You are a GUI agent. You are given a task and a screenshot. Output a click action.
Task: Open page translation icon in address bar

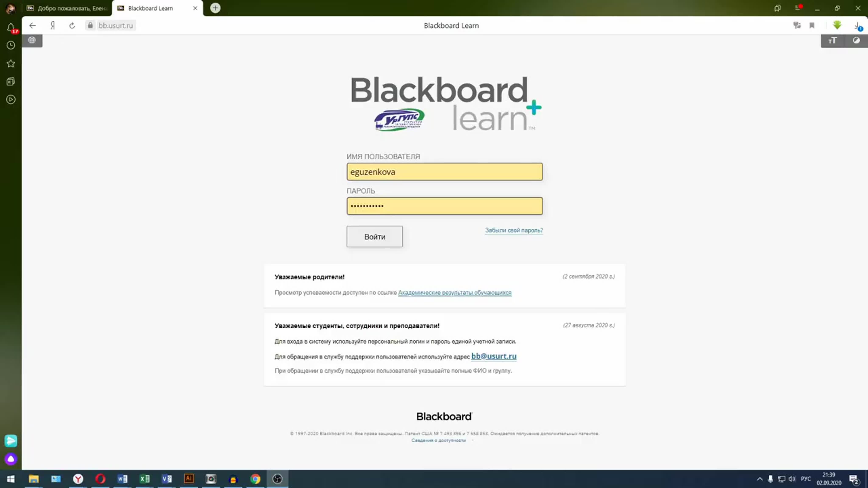tap(797, 25)
